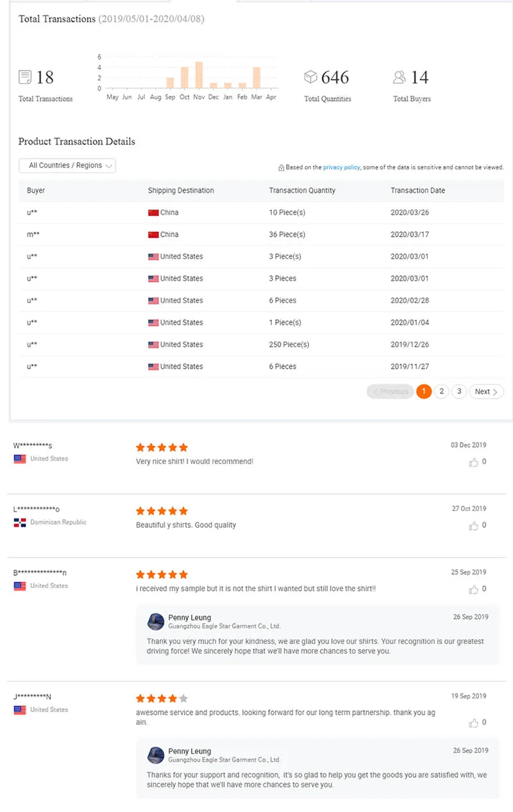
Task: Click the Previous page button
Action: [x=390, y=392]
